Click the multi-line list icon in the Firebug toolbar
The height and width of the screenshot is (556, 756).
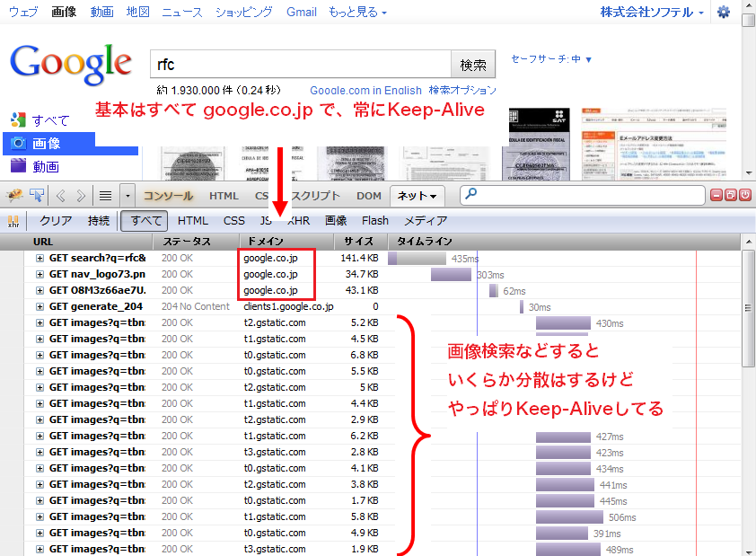(x=105, y=196)
